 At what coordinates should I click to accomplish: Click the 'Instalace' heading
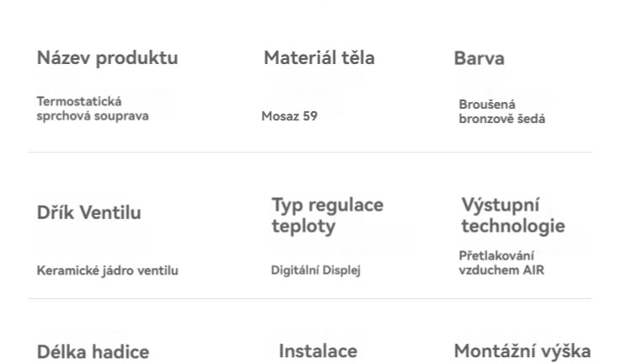[318, 351]
